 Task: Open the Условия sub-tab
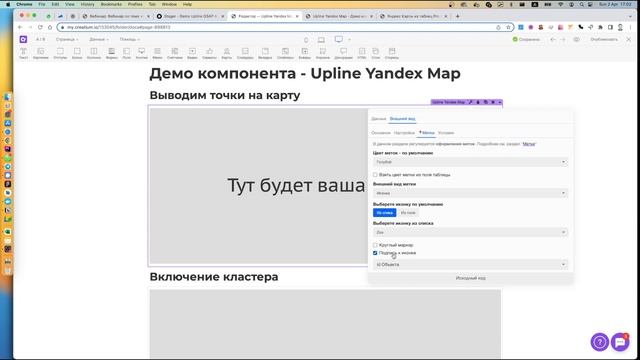[x=446, y=133]
